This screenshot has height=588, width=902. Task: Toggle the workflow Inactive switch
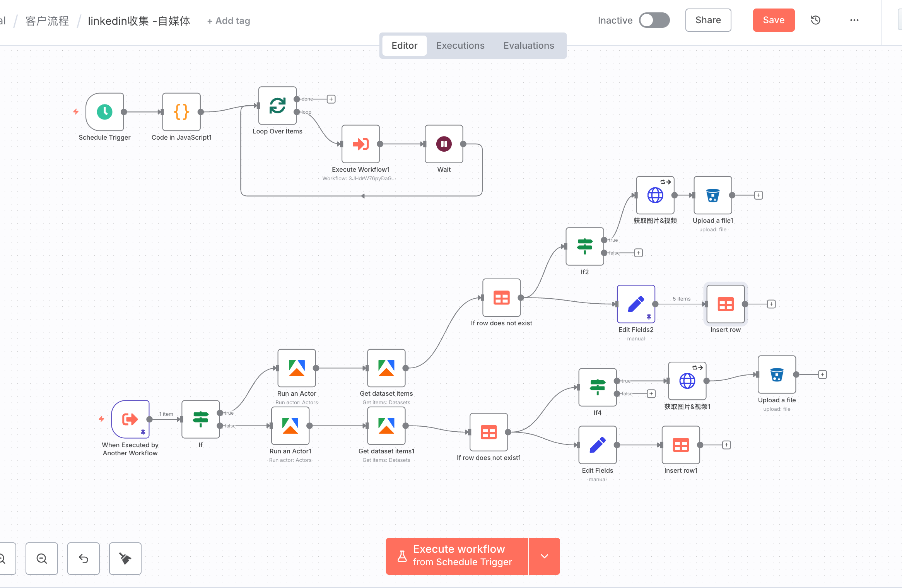[654, 20]
